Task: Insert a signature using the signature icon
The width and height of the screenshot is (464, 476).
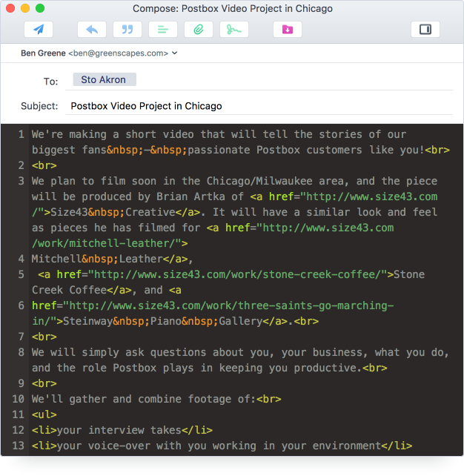Action: point(234,30)
